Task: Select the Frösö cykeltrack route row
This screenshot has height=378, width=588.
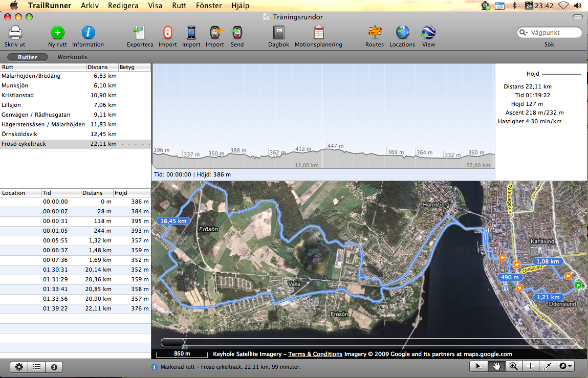Action: tap(75, 144)
